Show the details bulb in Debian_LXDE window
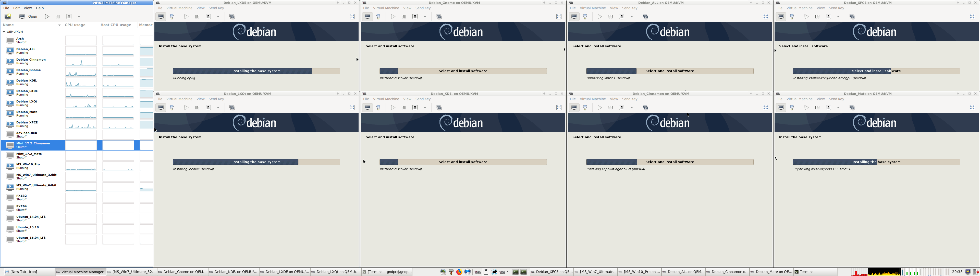 [172, 16]
